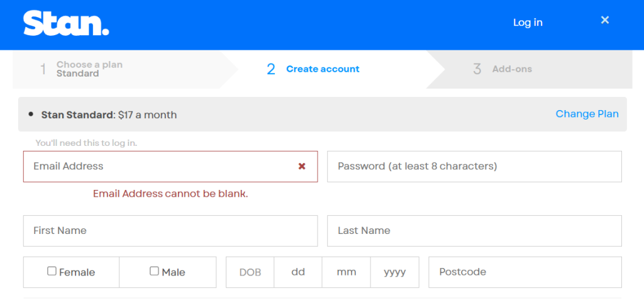Click into the First Name field

point(170,231)
